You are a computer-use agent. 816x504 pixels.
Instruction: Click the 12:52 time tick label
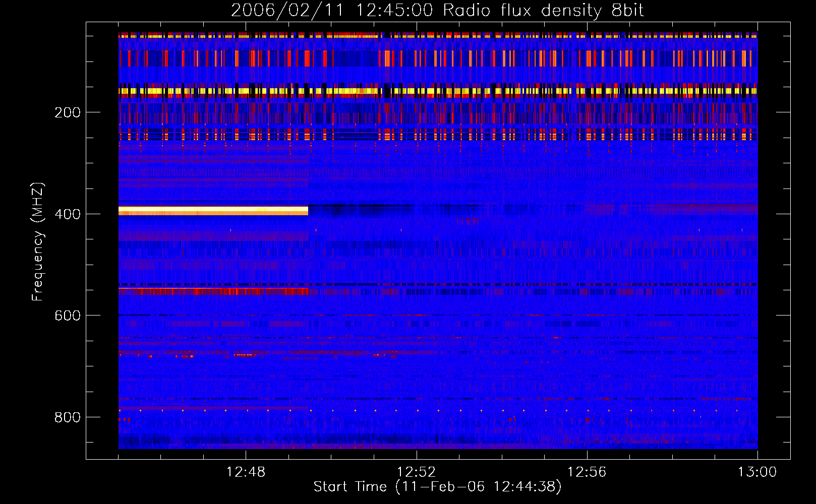(416, 472)
